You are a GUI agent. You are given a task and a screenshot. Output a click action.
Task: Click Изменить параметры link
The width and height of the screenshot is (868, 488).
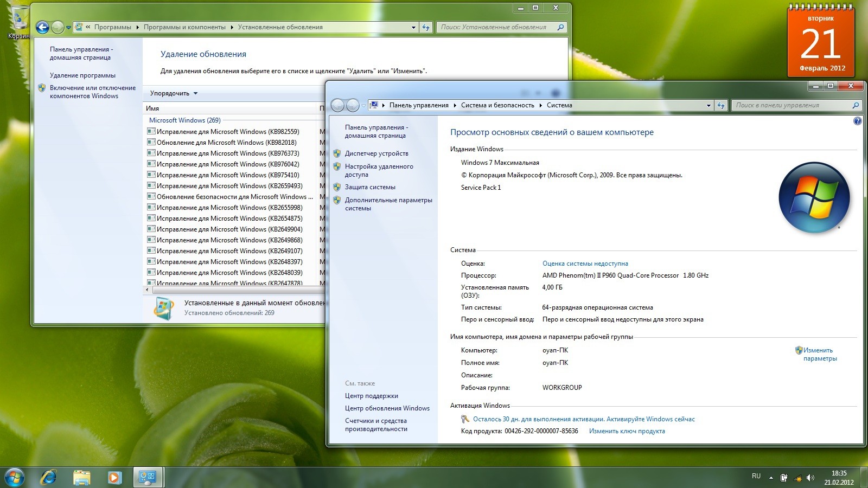tap(820, 354)
